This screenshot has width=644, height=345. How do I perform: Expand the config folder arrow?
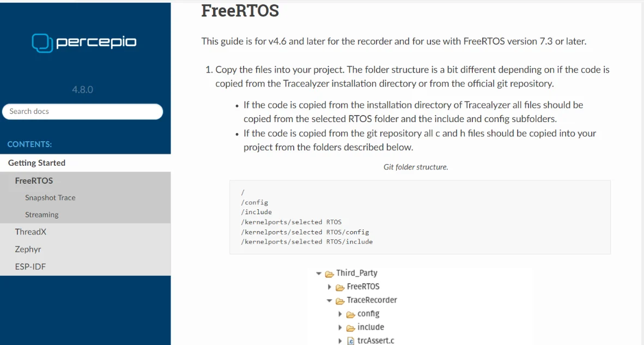click(341, 314)
